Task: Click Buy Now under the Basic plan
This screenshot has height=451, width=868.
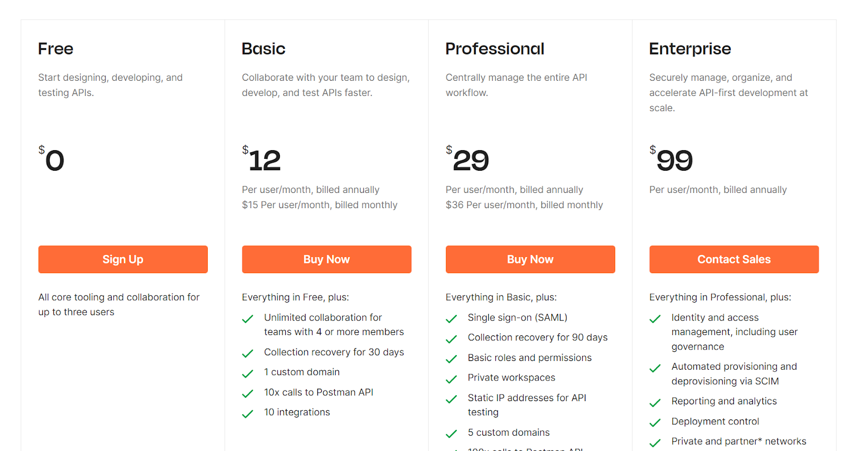Action: [x=326, y=259]
